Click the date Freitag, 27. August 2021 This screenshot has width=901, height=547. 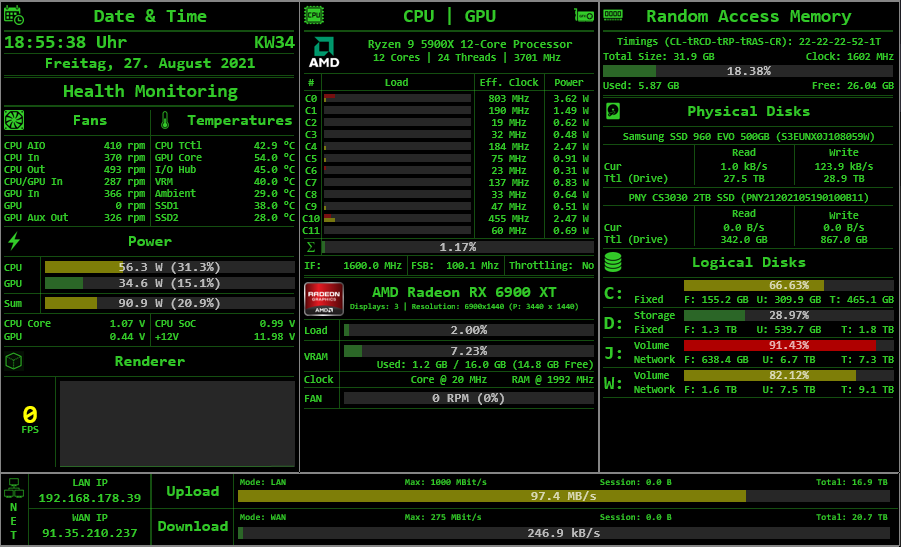(x=149, y=63)
